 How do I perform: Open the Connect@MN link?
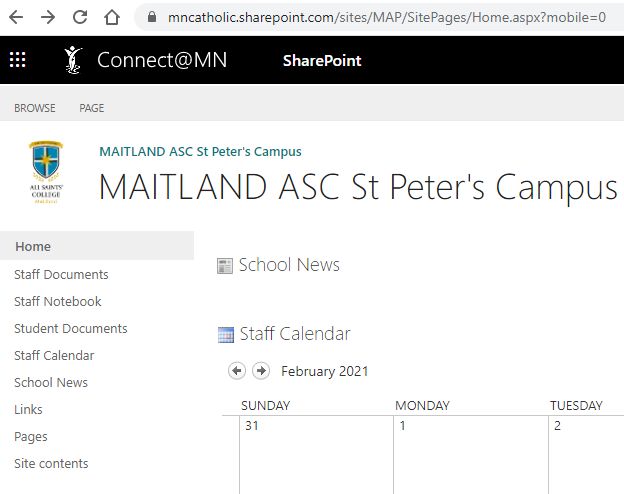coord(162,60)
